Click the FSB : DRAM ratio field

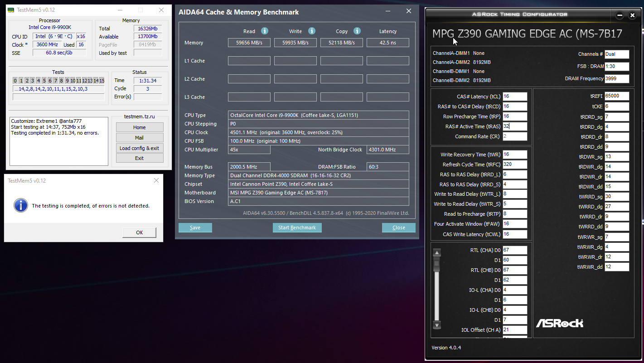(617, 67)
